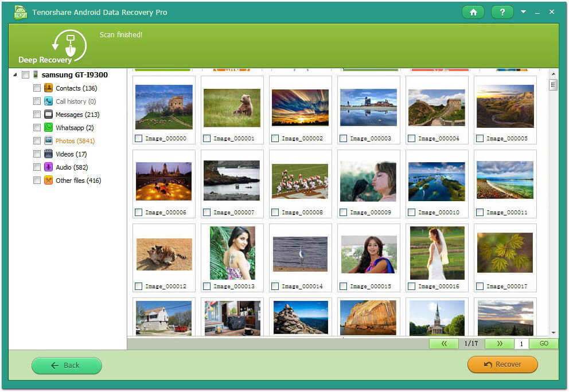Screen dimensions: 569x392
Task: Tick the Image_000011 checkbox
Action: 480,213
